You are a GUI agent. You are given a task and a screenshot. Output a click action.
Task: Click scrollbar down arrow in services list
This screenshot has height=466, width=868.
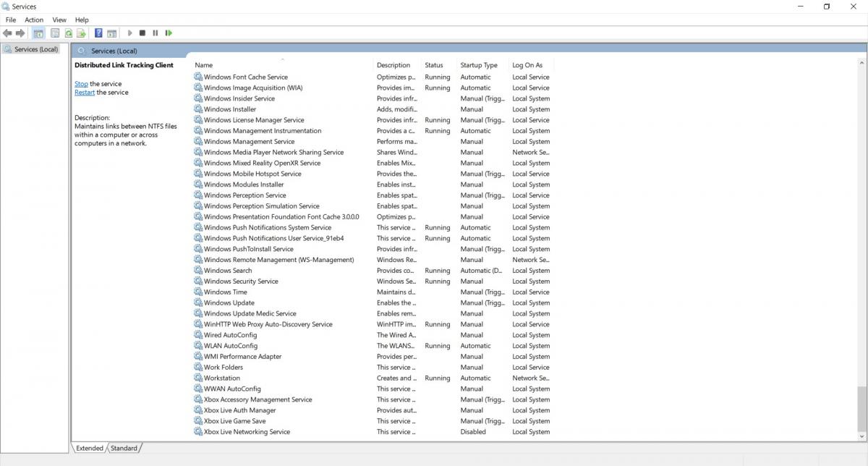861,436
